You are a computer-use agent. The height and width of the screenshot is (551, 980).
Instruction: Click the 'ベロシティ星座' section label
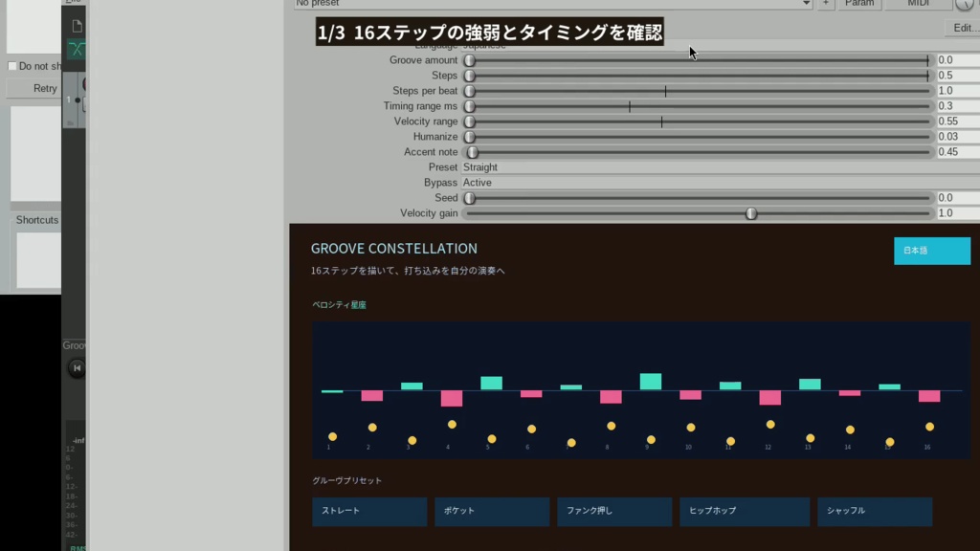(339, 305)
